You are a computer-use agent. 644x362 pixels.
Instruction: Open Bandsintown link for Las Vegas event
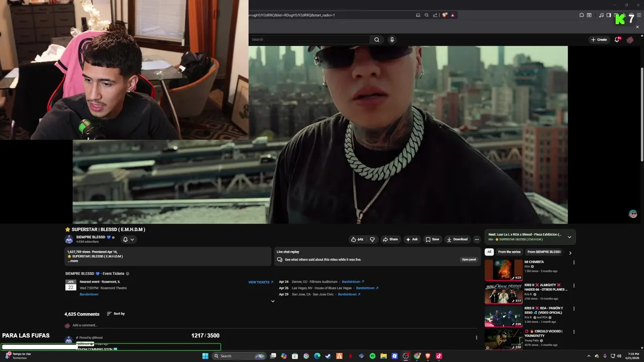click(x=367, y=288)
